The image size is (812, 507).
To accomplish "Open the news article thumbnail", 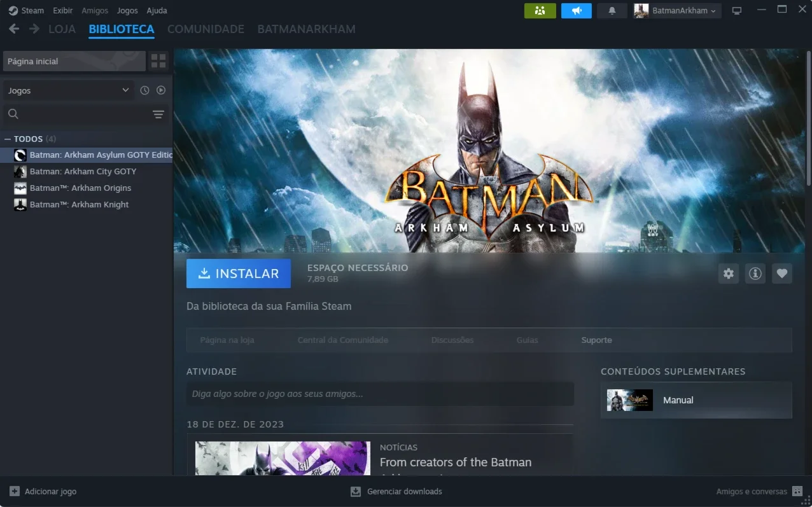I will coord(283,458).
